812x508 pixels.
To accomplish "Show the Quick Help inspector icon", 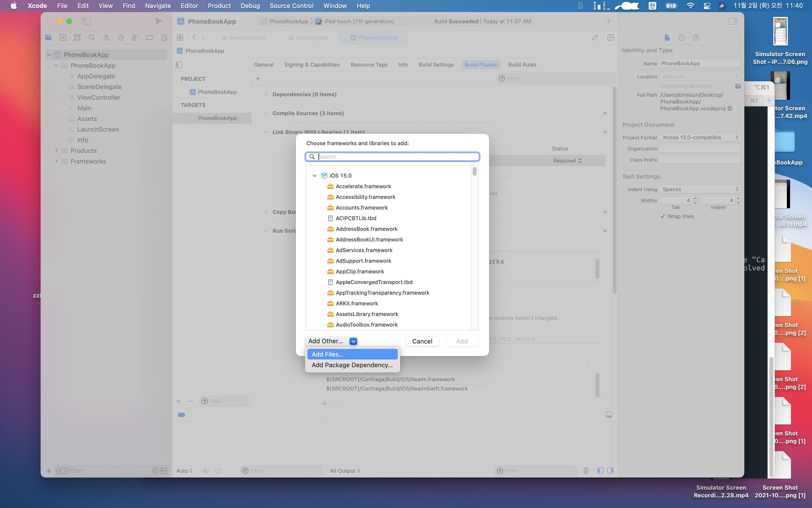I will (696, 38).
